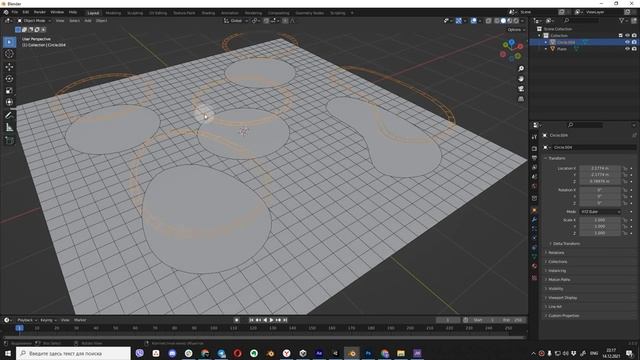The image size is (640, 360).
Task: Open the Object Data properties tab
Action: click(534, 257)
